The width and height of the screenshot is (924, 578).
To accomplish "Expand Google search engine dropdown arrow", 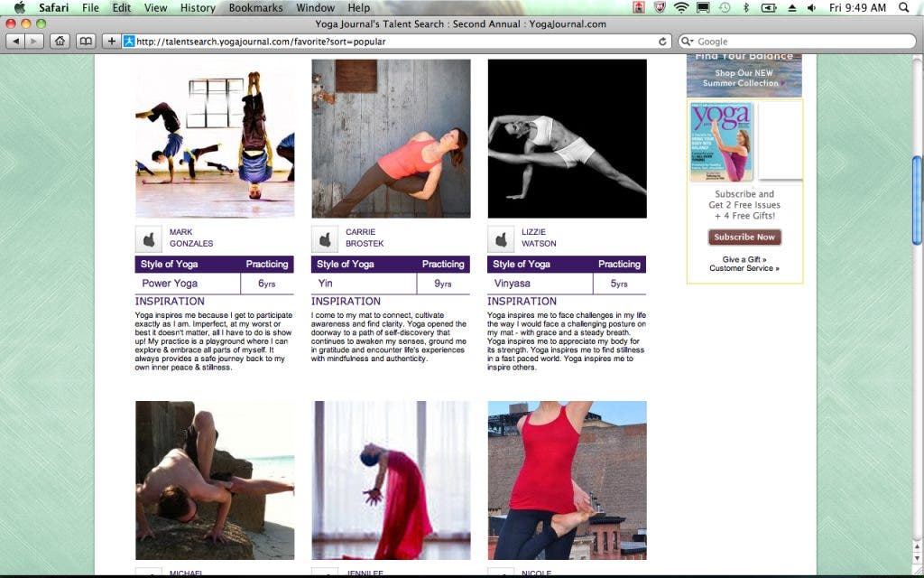I will [x=687, y=42].
